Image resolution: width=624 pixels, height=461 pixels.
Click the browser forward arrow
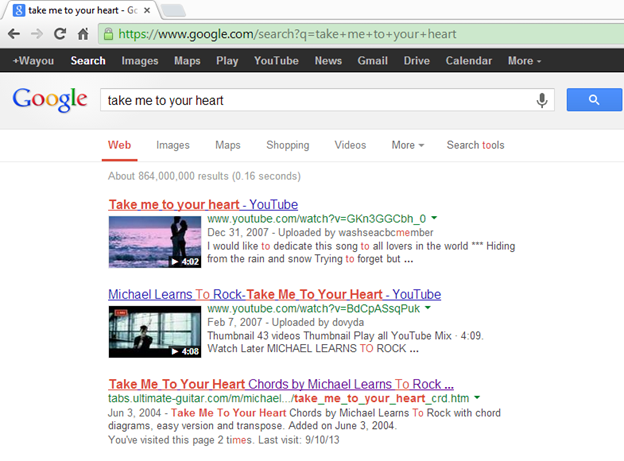pyautogui.click(x=37, y=34)
